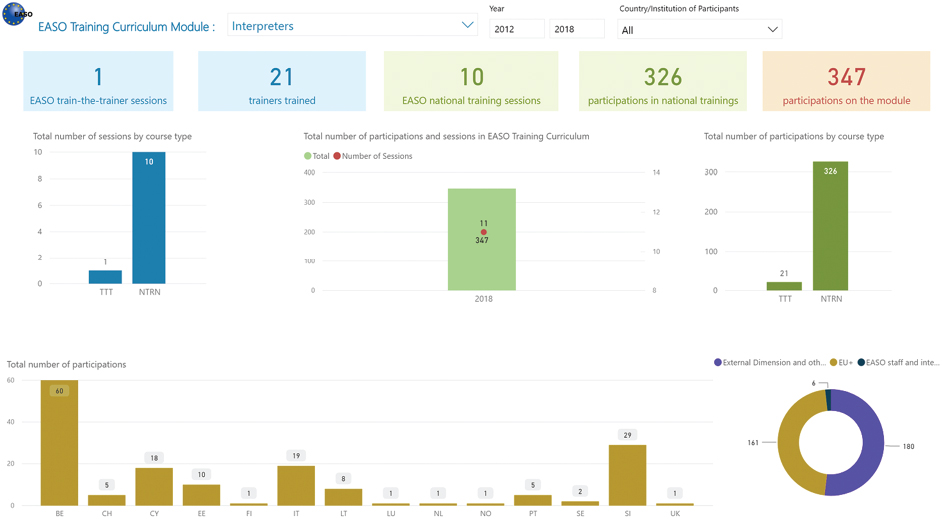Toggle the red Number of Sessions legend marker
The image size is (942, 519).
[x=337, y=156]
